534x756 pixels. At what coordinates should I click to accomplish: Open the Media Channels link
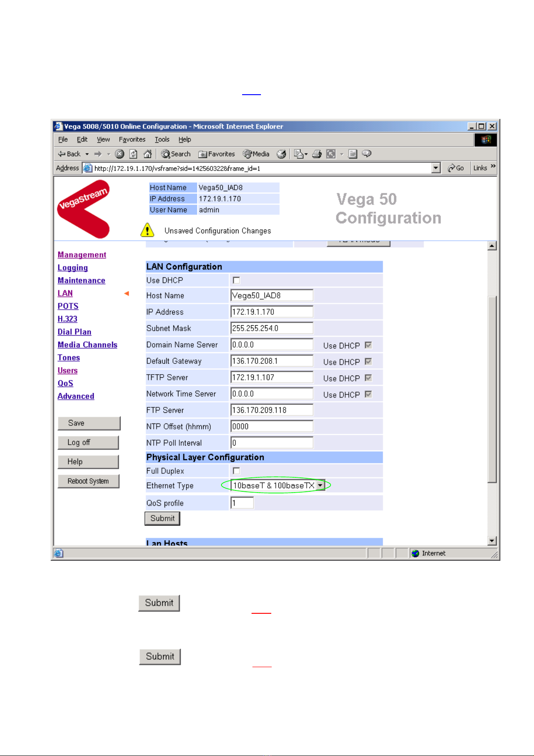(87, 345)
